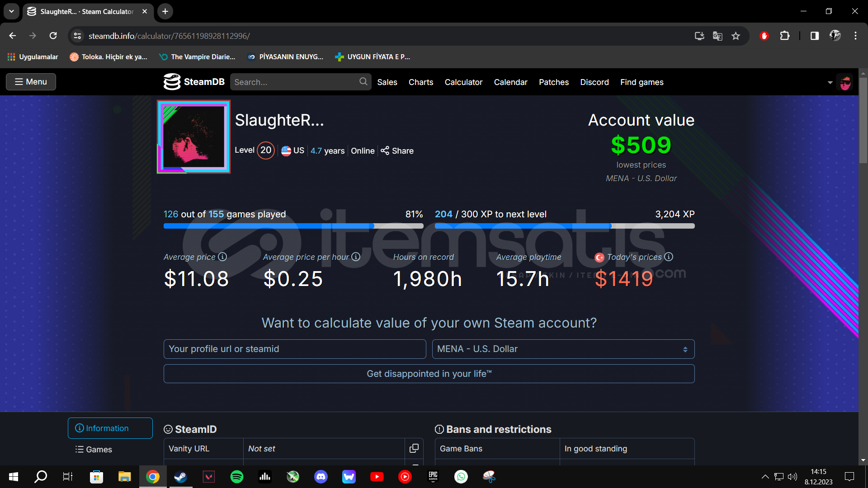
Task: Click the info icon beside Today's prices
Action: [669, 257]
